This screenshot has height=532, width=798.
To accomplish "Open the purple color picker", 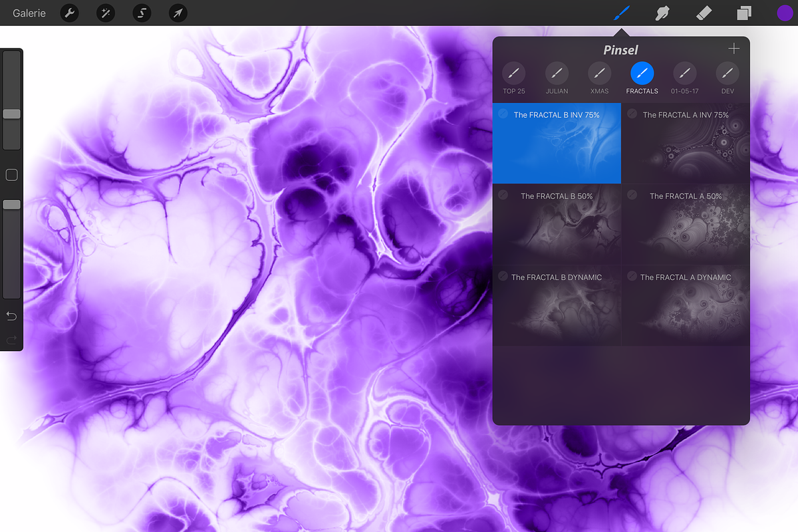I will click(785, 13).
